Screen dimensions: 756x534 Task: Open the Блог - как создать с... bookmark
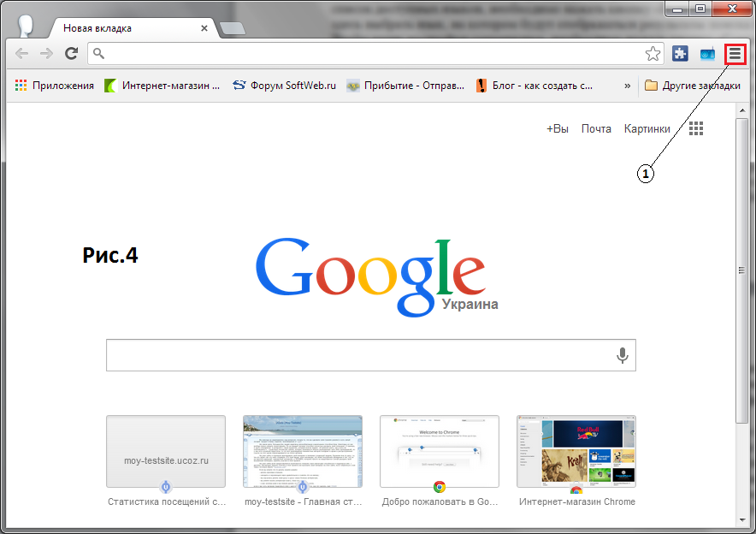(x=535, y=86)
